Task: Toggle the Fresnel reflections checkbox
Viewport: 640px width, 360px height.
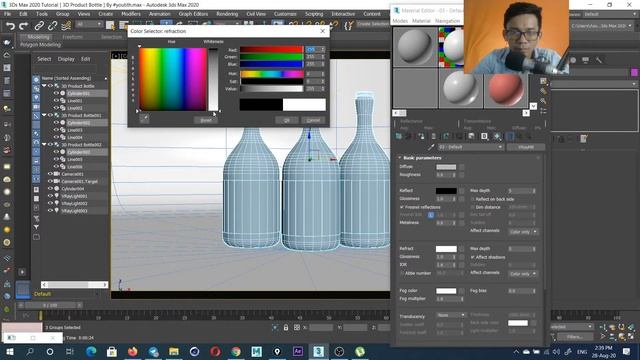Action: tap(402, 207)
